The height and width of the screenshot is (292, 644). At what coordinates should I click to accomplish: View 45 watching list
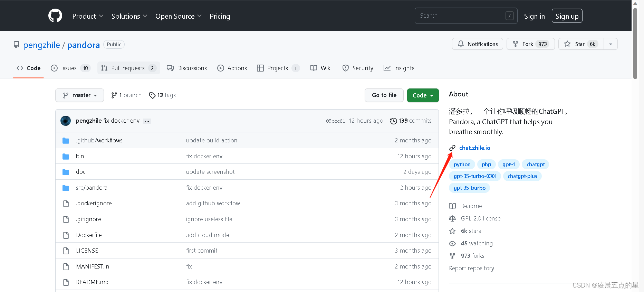coord(471,243)
